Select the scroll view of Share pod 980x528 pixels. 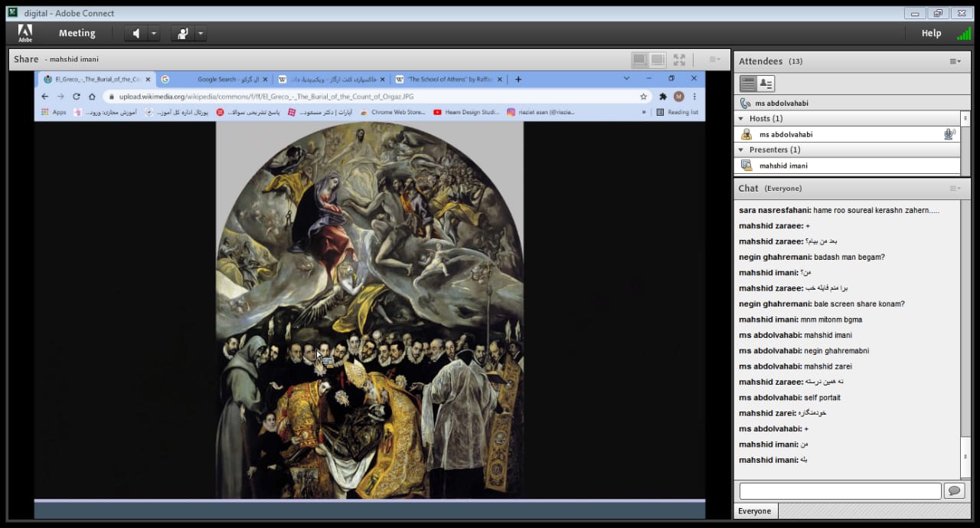[x=657, y=59]
